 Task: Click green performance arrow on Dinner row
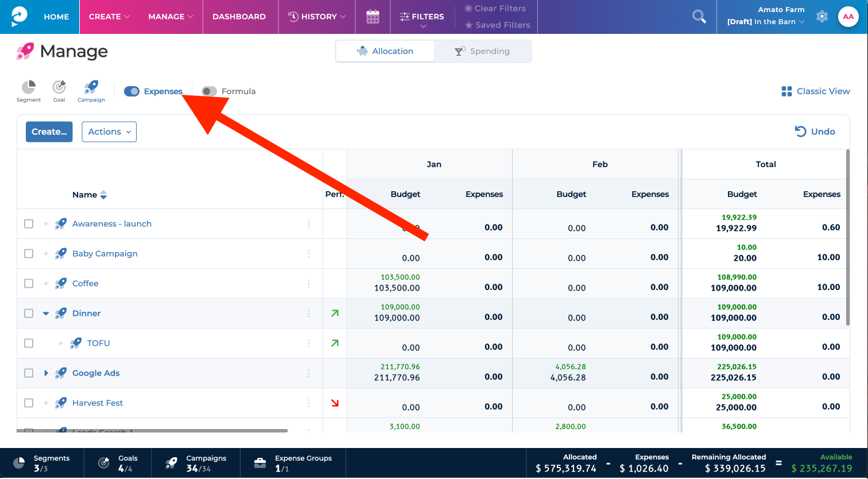[335, 314]
